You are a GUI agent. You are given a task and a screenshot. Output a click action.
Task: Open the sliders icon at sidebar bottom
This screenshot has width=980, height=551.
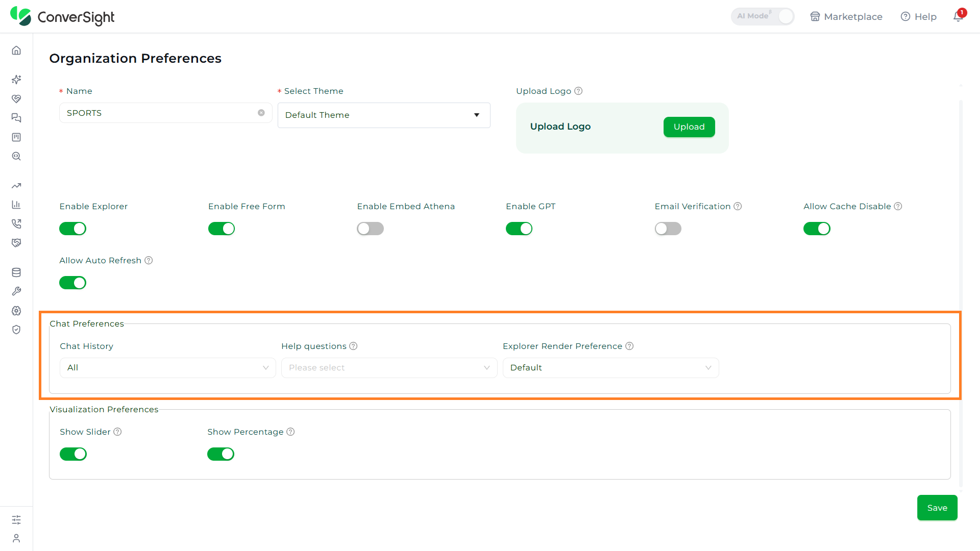point(16,519)
